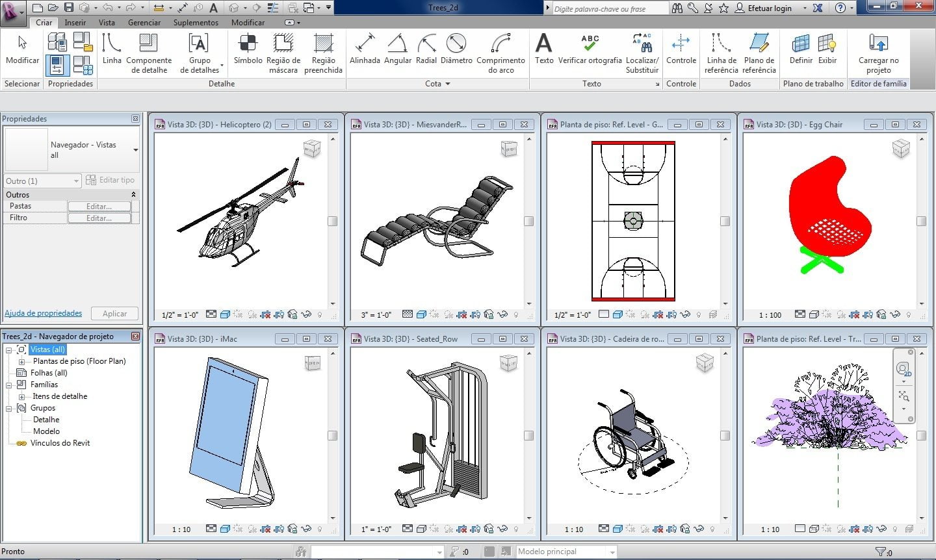Click the binoculars search icon in title bar

[677, 8]
